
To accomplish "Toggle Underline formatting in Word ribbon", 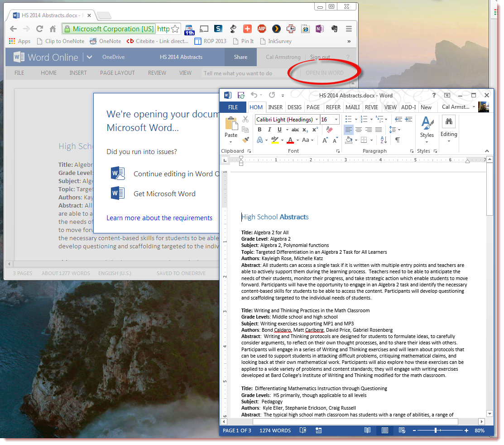I will point(279,130).
